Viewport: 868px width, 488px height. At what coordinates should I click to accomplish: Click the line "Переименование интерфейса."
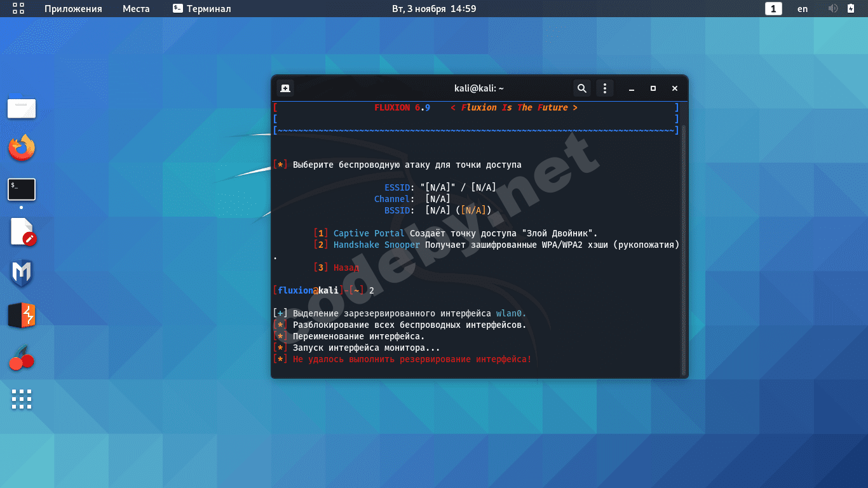[358, 336]
